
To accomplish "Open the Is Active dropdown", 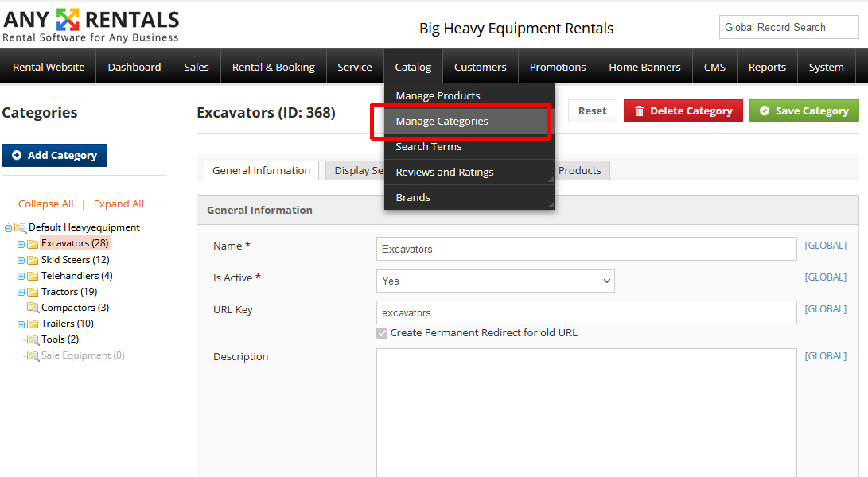I will (x=495, y=281).
